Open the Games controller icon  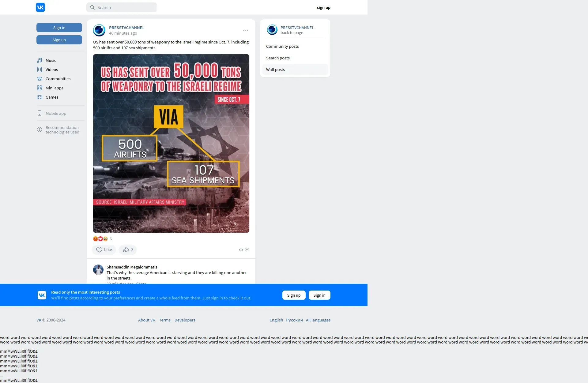click(x=40, y=97)
